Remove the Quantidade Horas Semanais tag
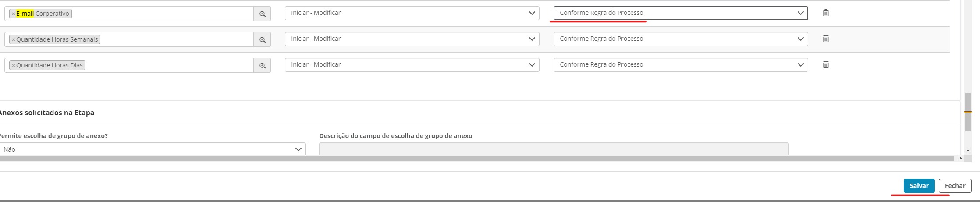 coord(13,39)
